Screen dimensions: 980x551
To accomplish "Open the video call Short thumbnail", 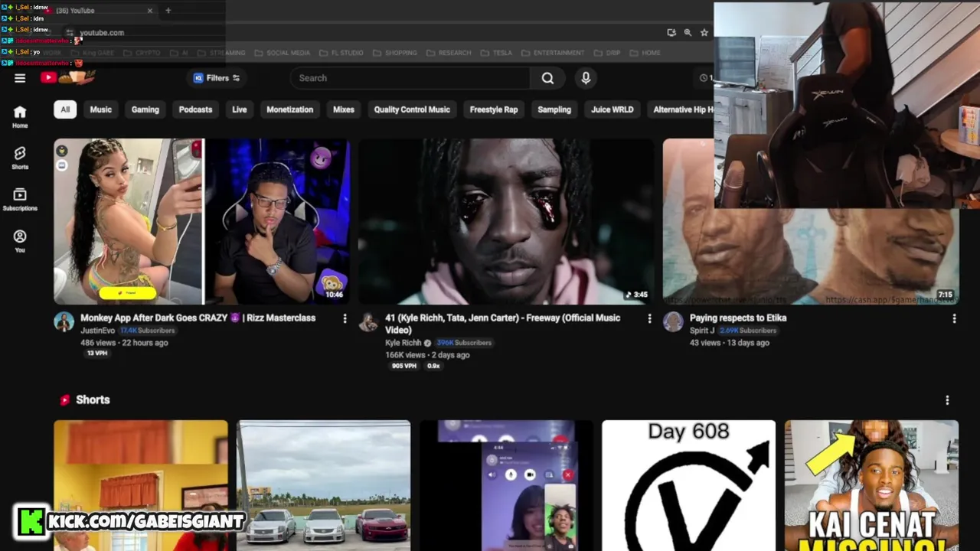I will coord(506,485).
